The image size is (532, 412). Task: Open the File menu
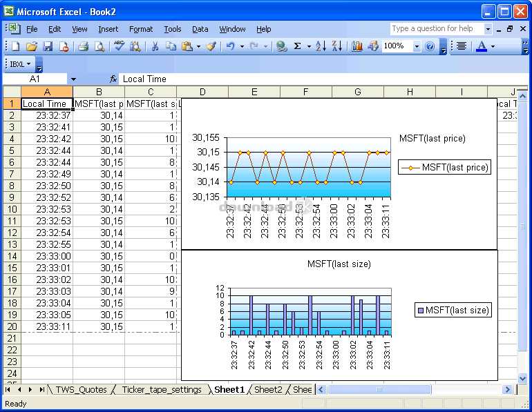click(32, 29)
